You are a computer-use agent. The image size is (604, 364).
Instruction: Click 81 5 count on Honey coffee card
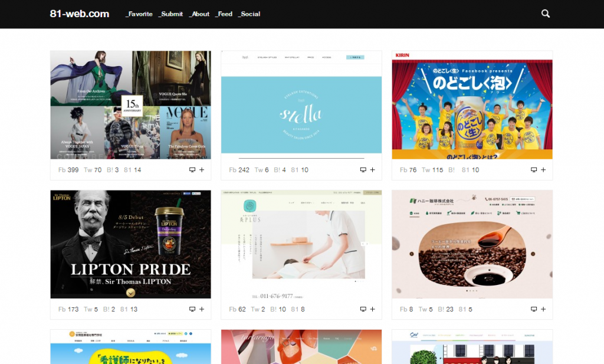point(465,309)
